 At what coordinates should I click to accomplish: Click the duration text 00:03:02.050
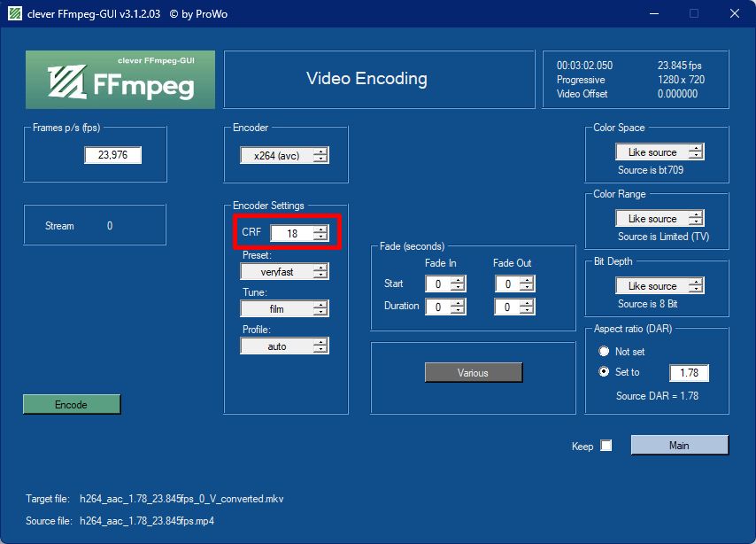point(584,66)
